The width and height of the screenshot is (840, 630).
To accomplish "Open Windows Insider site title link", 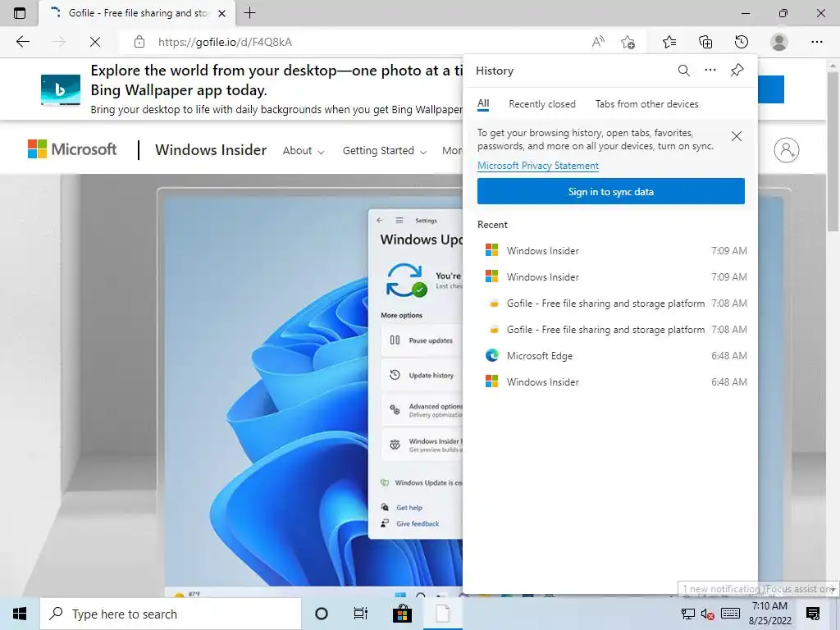I will point(211,150).
